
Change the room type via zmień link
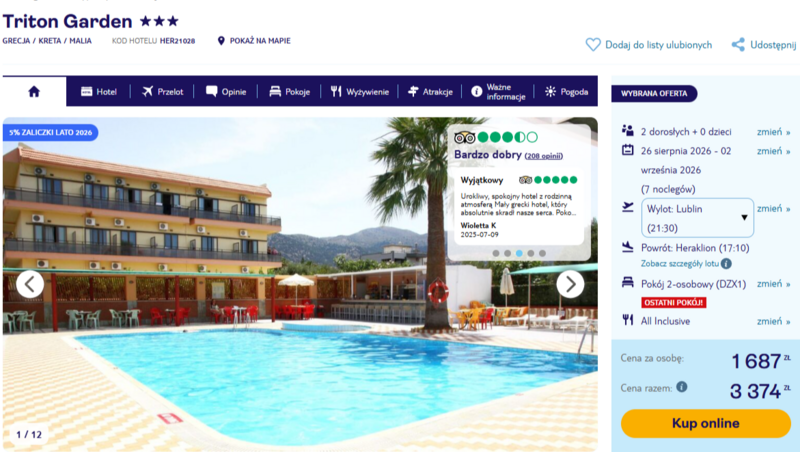[773, 284]
